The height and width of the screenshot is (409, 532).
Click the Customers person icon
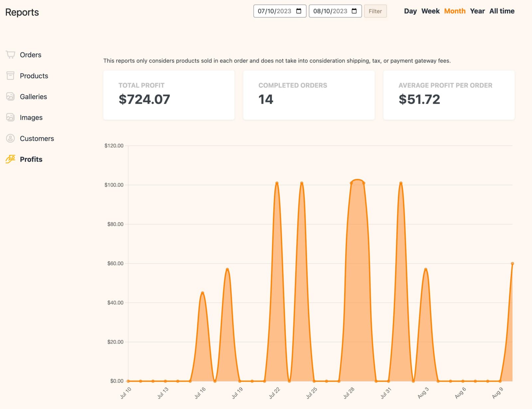10,138
